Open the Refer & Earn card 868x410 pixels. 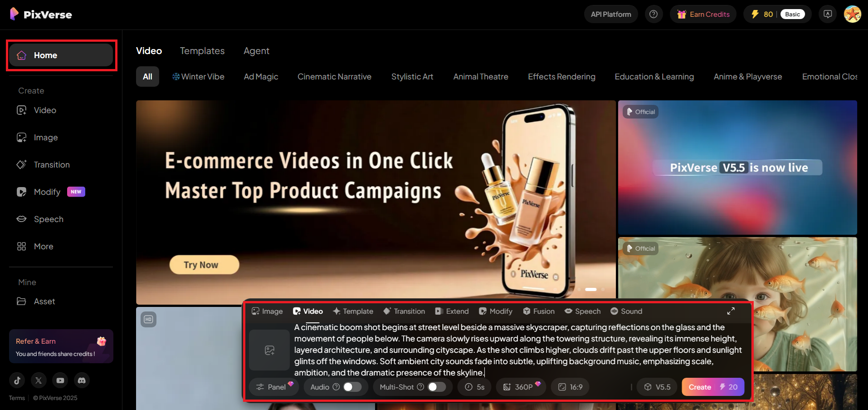tap(61, 346)
